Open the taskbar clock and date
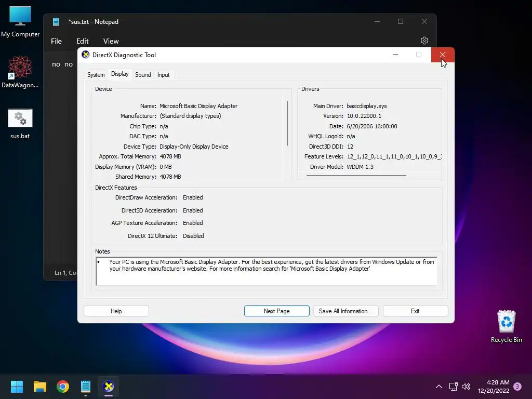This screenshot has height=399, width=532. click(494, 387)
